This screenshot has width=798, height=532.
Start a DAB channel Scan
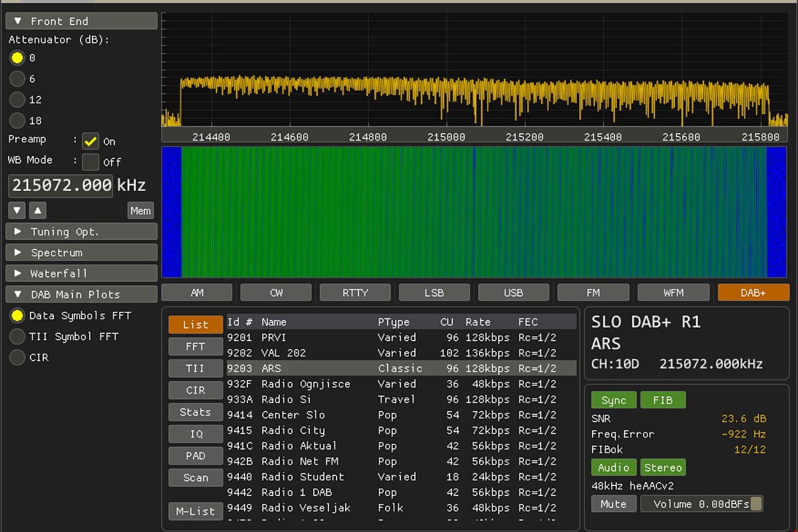196,477
